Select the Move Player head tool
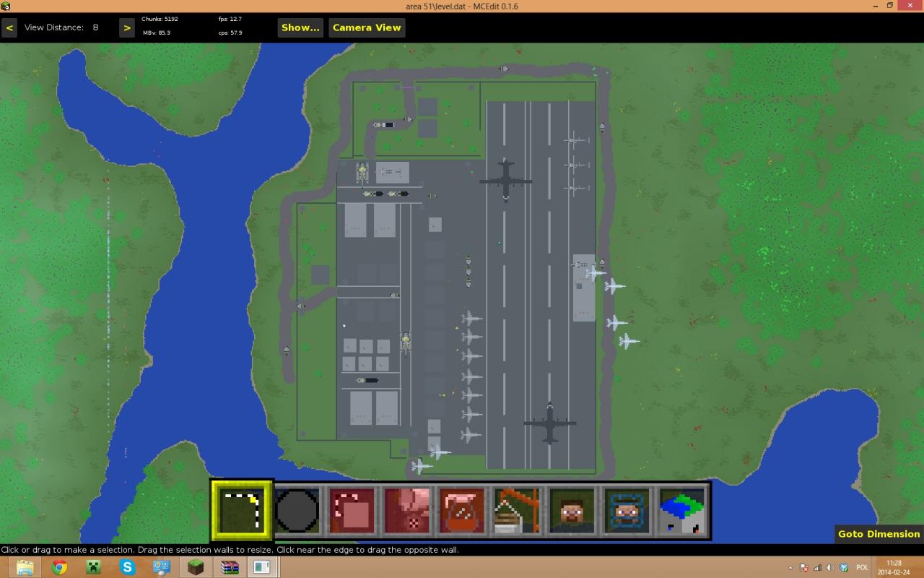Image resolution: width=924 pixels, height=578 pixels. (x=572, y=511)
